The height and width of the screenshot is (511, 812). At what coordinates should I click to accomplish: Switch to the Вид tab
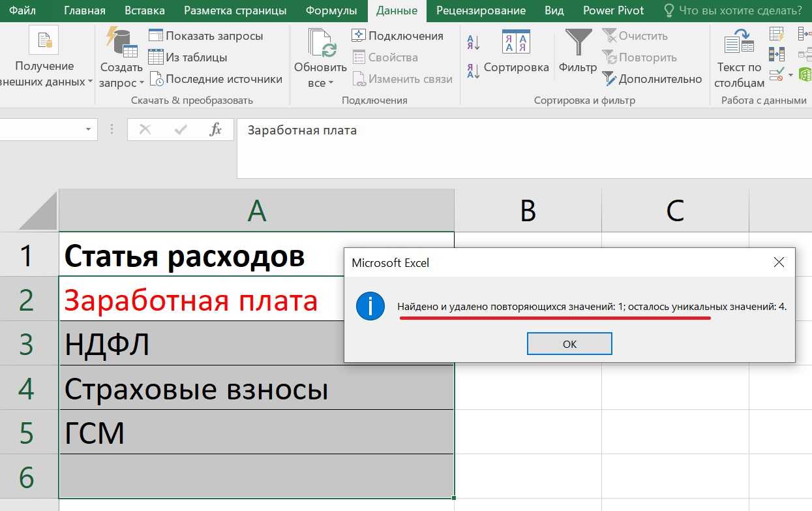[554, 10]
